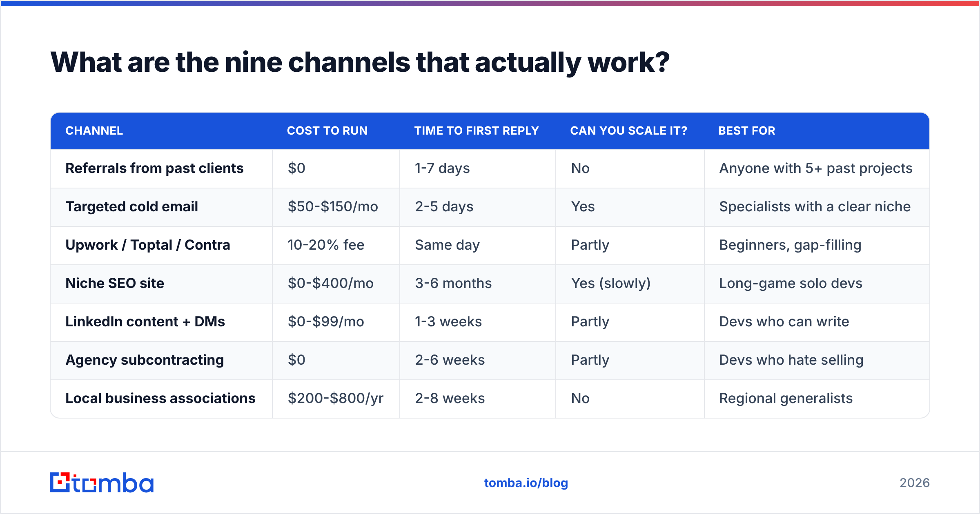The image size is (980, 514).
Task: Click the '2-6 weeks' reply time
Action: pos(450,360)
